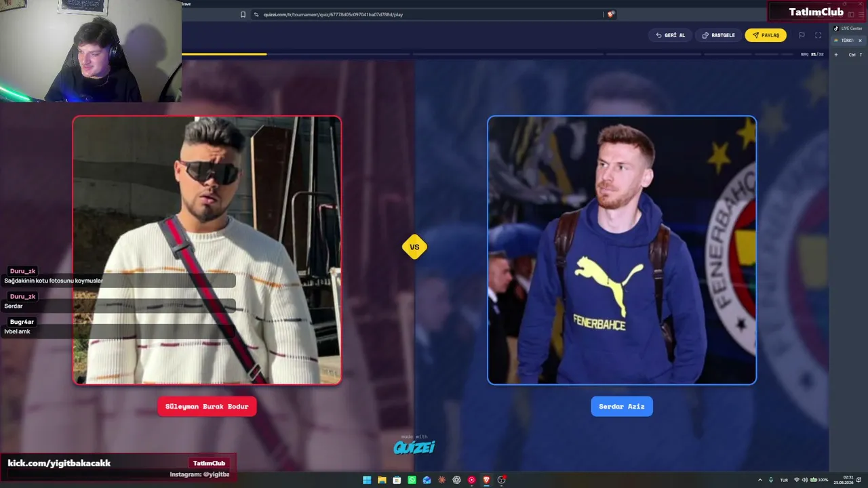The image size is (868, 488).
Task: Open the blue mail app on taskbar
Action: 427,480
